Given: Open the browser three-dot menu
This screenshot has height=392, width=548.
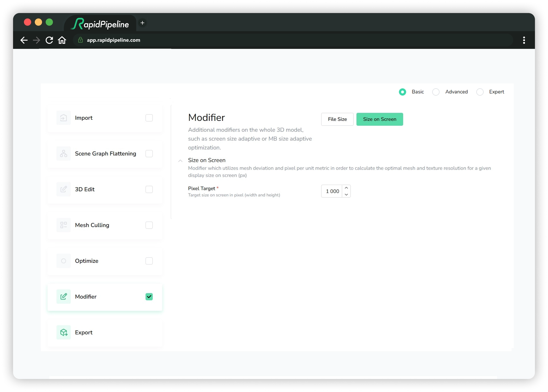Looking at the screenshot, I should click(x=524, y=40).
